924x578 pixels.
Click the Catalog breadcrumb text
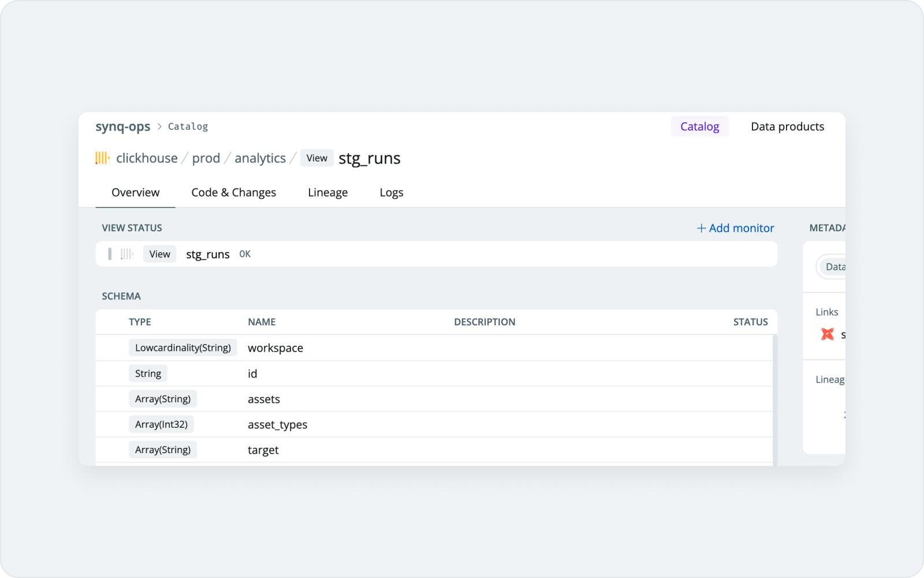click(x=188, y=127)
